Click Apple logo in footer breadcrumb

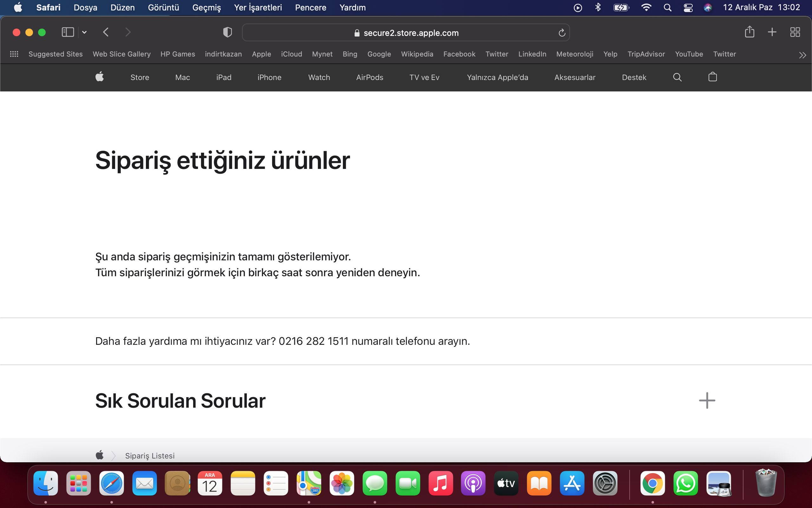click(x=100, y=455)
